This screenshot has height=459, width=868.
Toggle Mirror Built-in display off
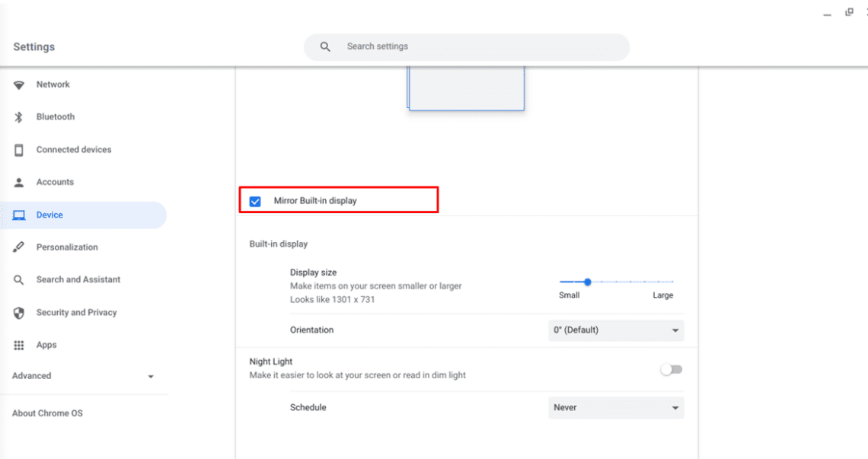click(x=254, y=200)
